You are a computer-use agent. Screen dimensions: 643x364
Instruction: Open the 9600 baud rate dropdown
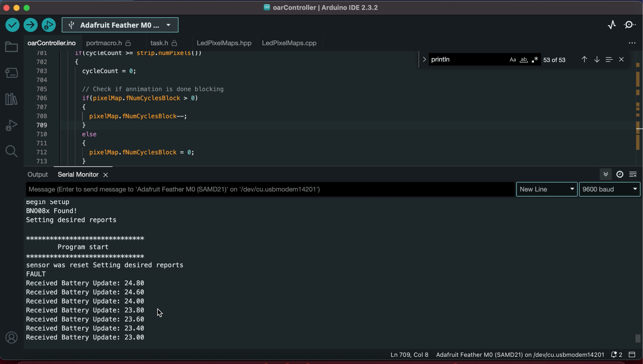tap(610, 189)
